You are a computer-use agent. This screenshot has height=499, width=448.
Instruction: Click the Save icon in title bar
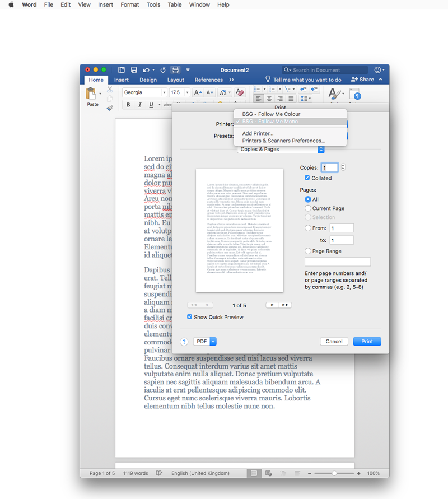click(134, 70)
